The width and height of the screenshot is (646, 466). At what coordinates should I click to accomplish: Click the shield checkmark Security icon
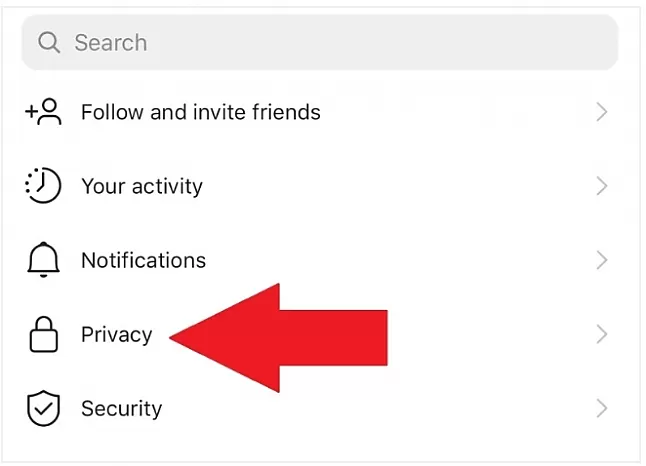point(43,408)
